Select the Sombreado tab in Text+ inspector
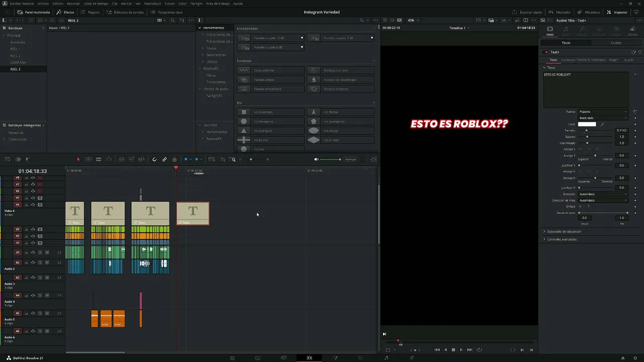Viewport: 644px width, 362px height. pyautogui.click(x=599, y=60)
